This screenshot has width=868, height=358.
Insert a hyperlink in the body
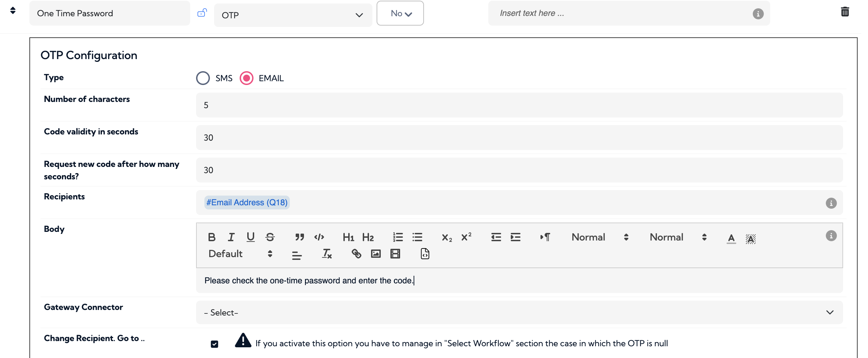pos(357,254)
